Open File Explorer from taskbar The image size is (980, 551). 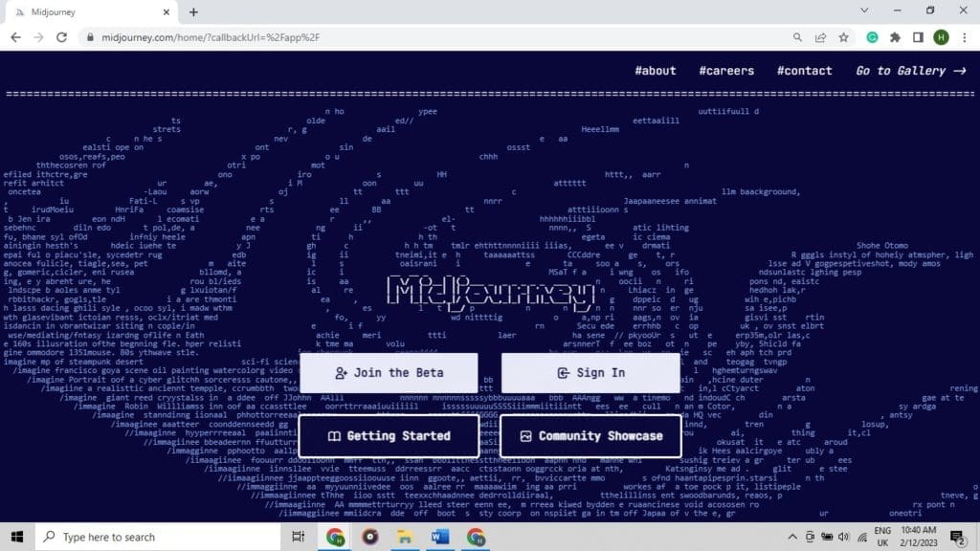405,537
